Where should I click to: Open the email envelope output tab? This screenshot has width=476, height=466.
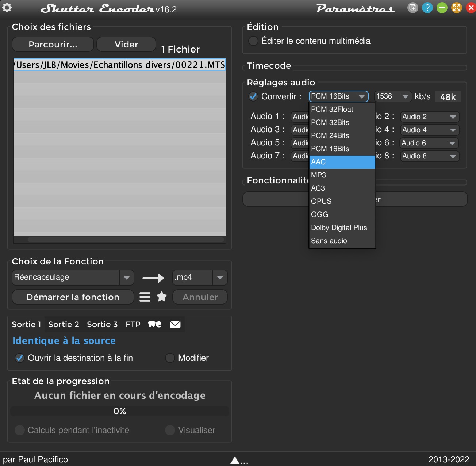(175, 324)
